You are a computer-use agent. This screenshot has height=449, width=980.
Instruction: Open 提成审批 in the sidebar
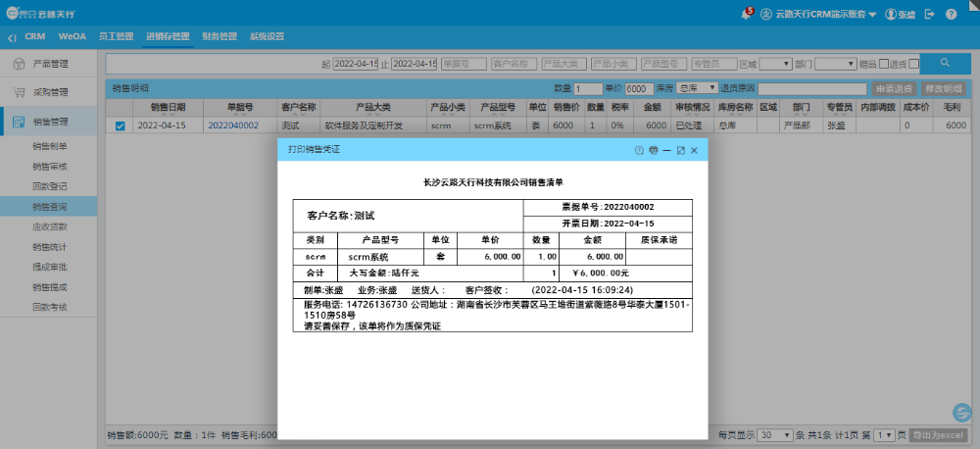coord(49,267)
